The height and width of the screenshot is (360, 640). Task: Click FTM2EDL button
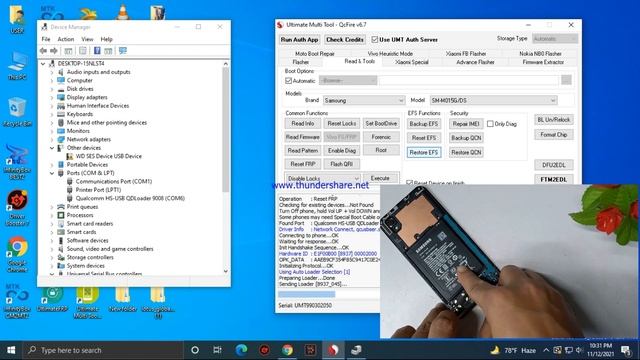(553, 179)
